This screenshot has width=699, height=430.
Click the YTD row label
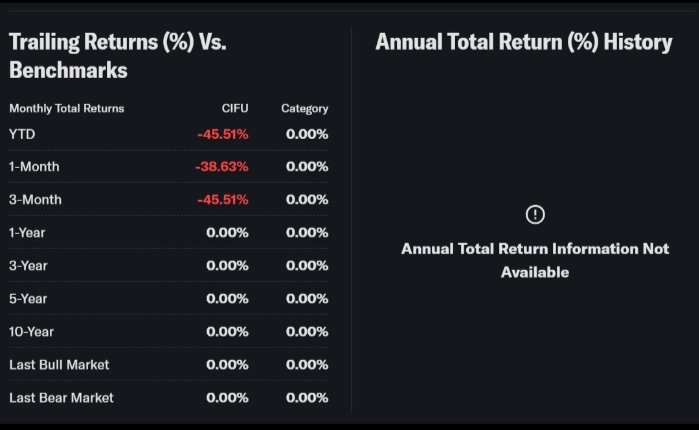pyautogui.click(x=22, y=134)
